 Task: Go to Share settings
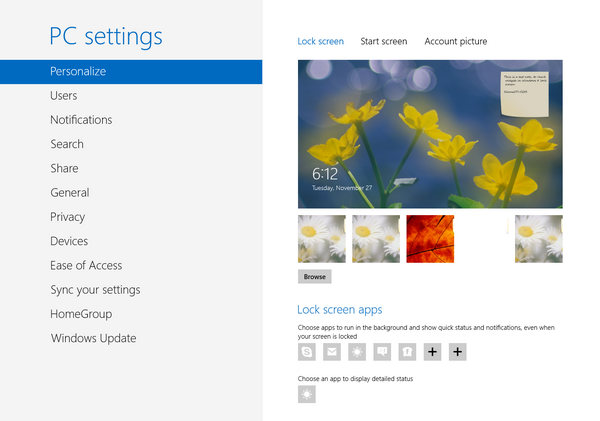click(x=64, y=168)
